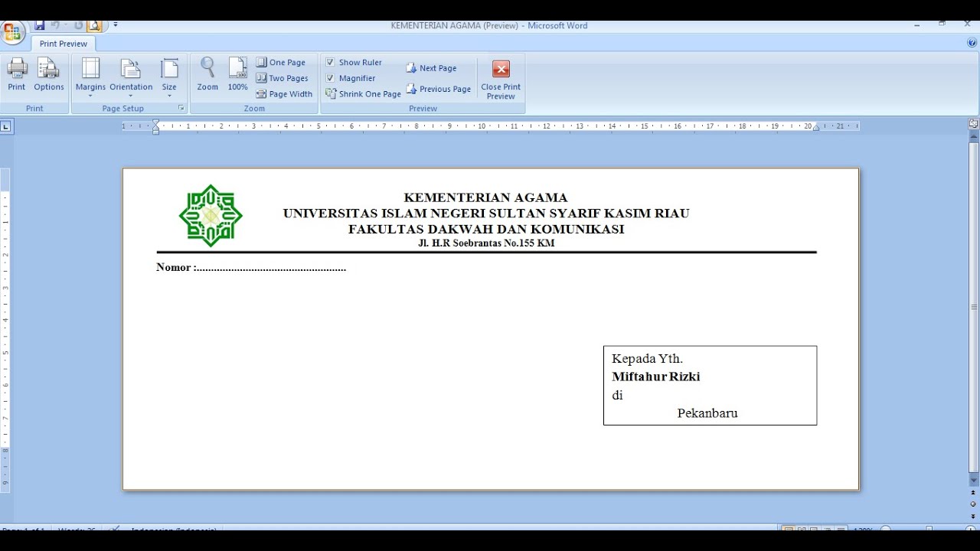Open the Page Setup dialog launcher
980x551 pixels.
181,108
